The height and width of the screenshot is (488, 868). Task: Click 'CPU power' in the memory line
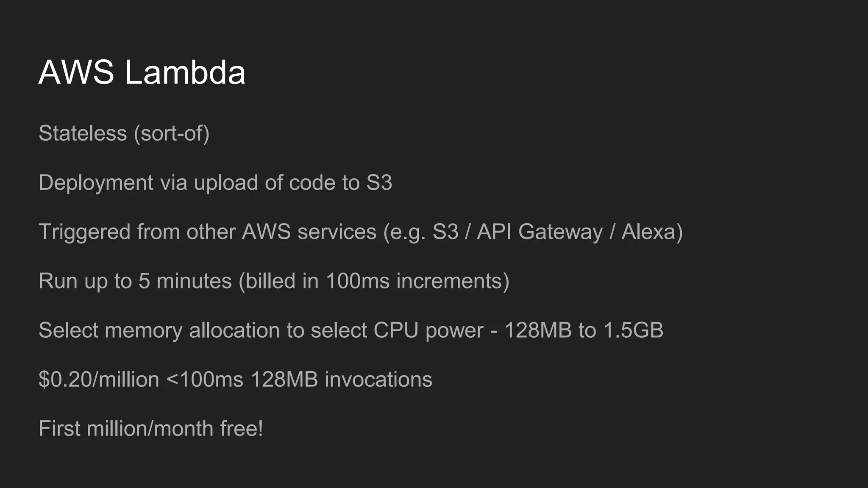pyautogui.click(x=428, y=330)
